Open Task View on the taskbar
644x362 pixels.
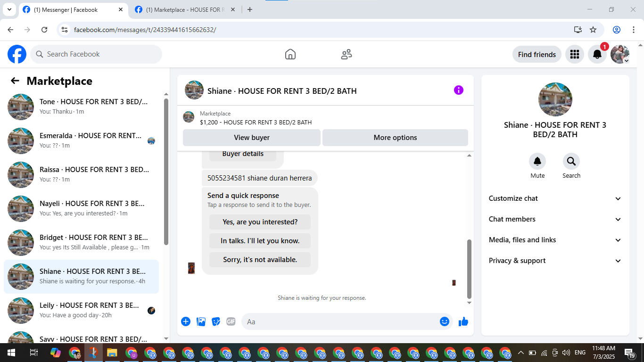coord(33,353)
